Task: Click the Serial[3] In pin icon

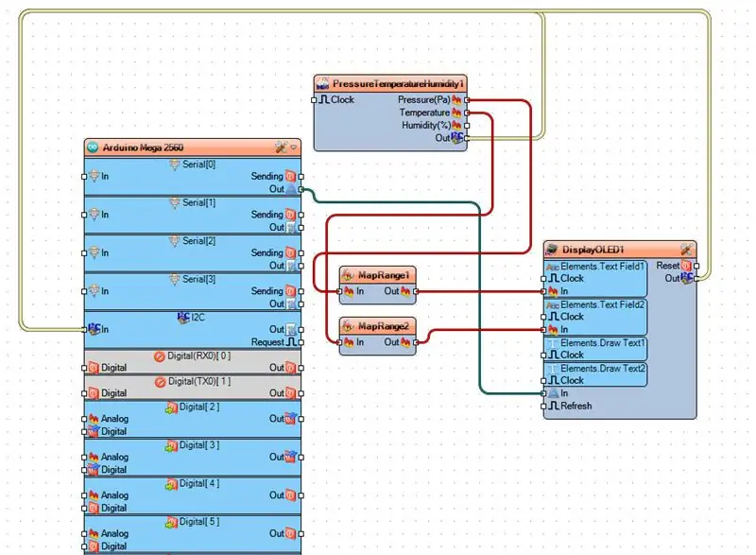Action: pos(94,291)
